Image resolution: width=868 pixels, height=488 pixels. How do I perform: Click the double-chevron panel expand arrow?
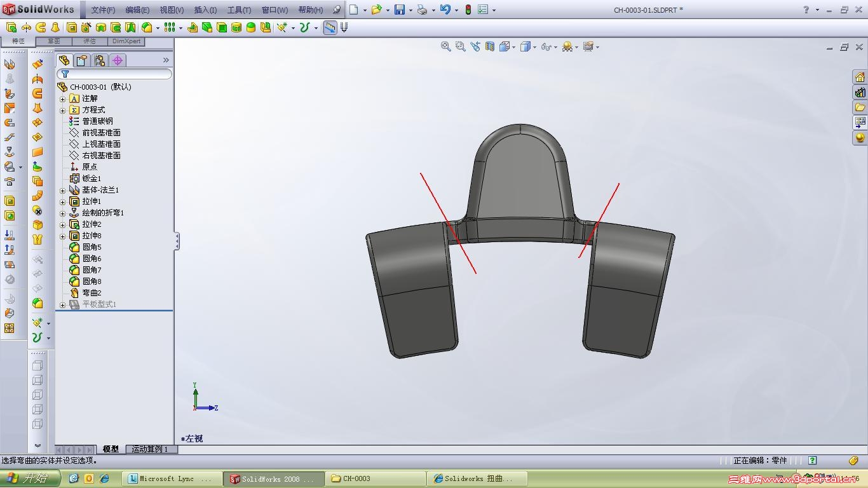pyautogui.click(x=166, y=60)
